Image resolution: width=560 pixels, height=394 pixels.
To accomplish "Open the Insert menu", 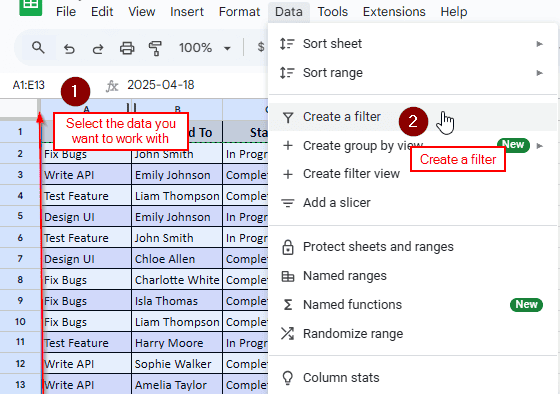I will (x=187, y=11).
